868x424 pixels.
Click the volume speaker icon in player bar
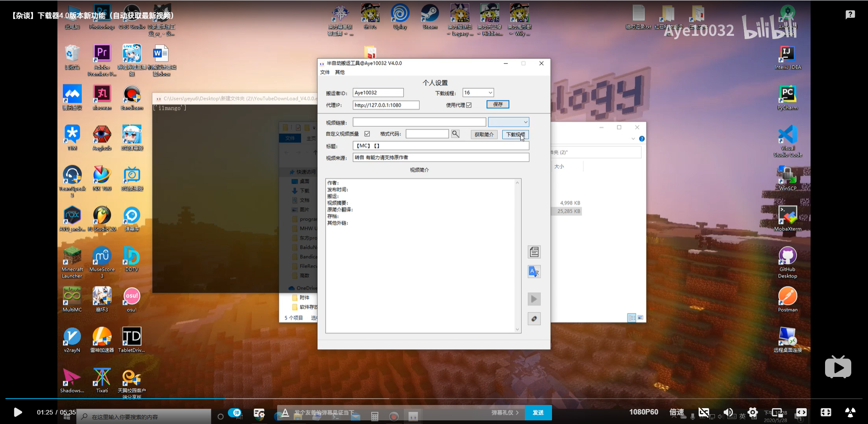click(x=728, y=412)
